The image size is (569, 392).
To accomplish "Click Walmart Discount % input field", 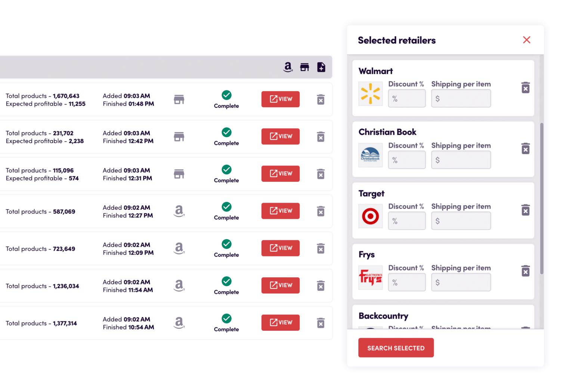I will pyautogui.click(x=406, y=99).
